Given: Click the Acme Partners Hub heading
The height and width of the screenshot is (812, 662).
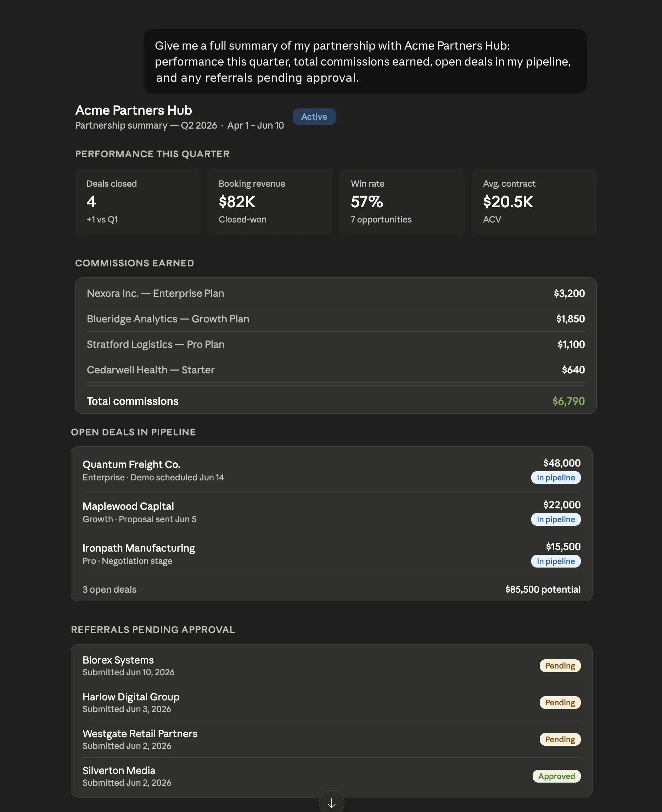Looking at the screenshot, I should [134, 110].
